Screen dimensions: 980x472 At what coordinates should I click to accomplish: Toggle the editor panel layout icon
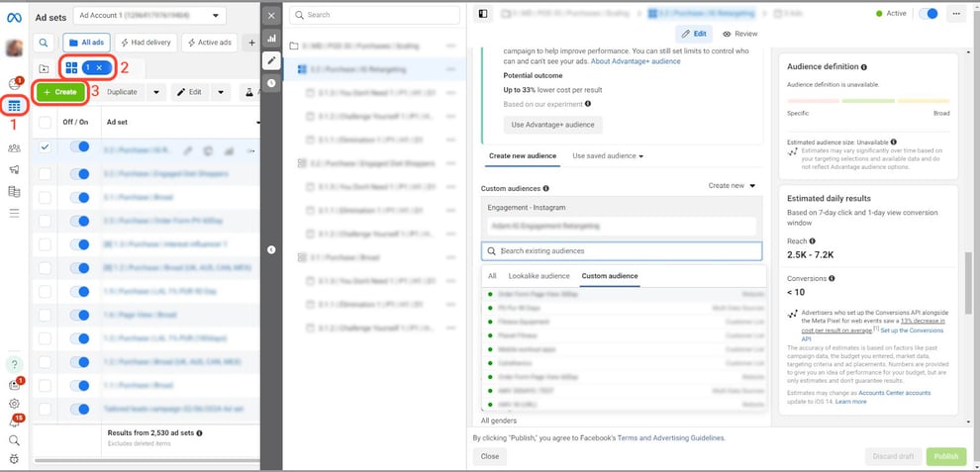click(482, 14)
